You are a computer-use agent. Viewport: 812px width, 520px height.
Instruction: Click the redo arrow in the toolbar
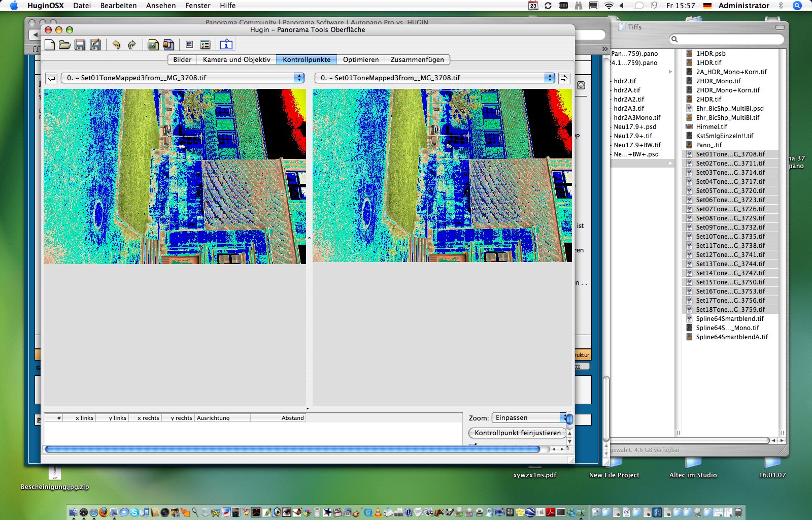click(132, 45)
